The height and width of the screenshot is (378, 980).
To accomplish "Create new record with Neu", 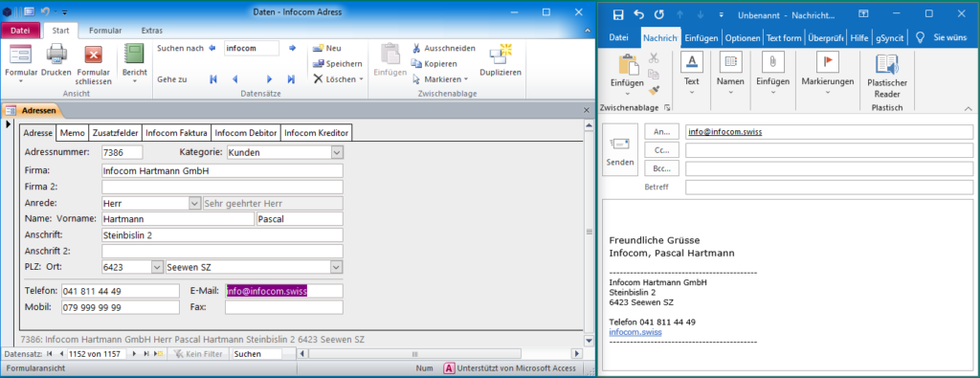I will (x=327, y=48).
